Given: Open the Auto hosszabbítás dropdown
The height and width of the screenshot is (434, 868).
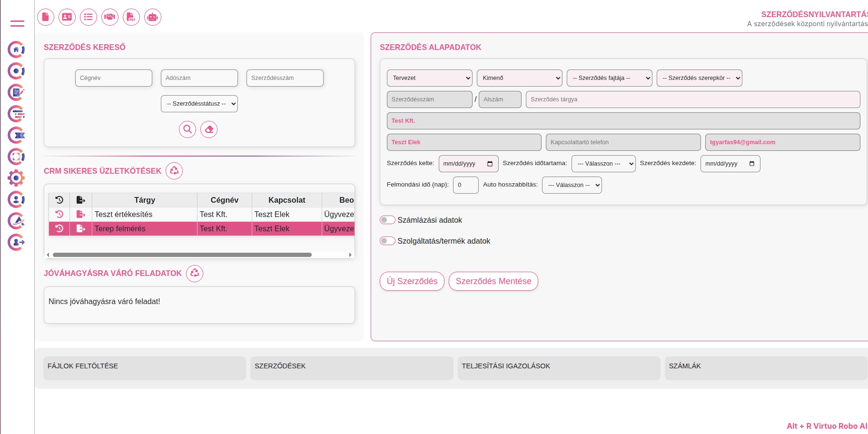Looking at the screenshot, I should click(572, 185).
